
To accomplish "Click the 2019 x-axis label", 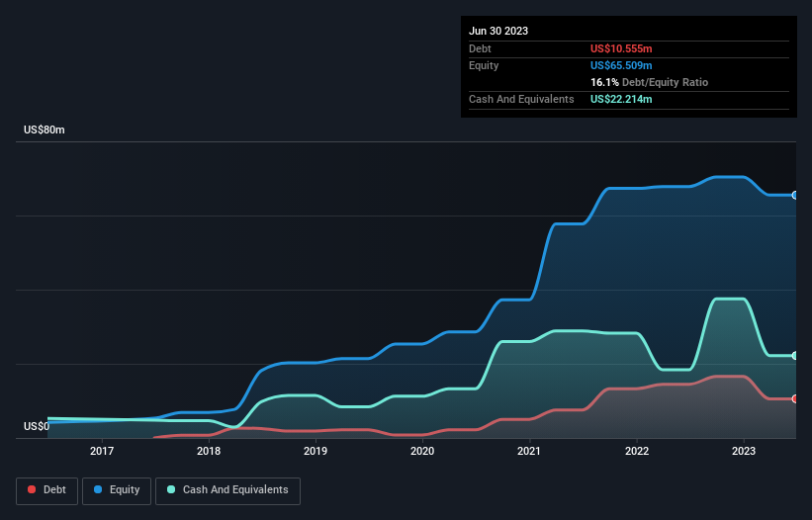I will [316, 451].
